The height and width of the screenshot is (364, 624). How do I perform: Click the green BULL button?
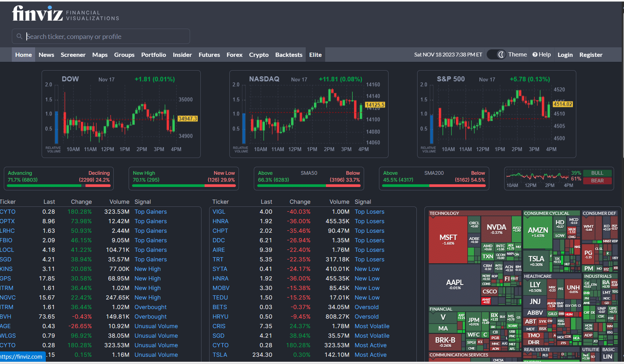point(597,173)
